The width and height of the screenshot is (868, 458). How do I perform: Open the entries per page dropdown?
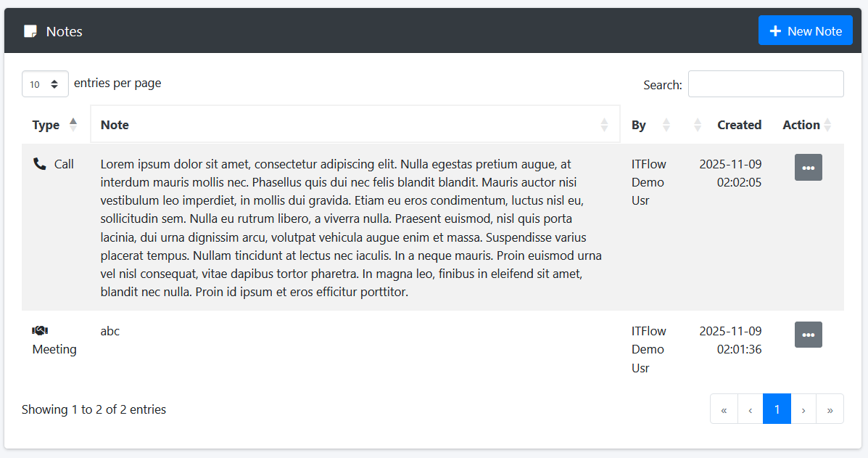(45, 84)
